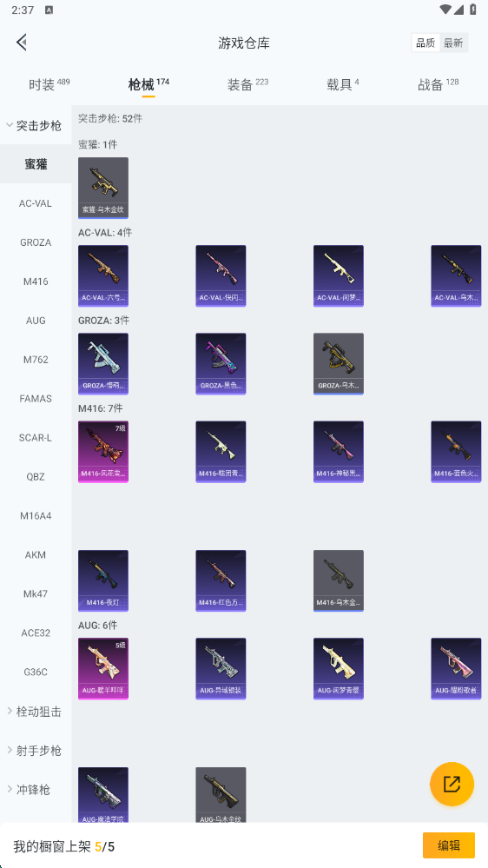Open the 蜜獾-乌木金纹 weapon skin
488x868 pixels.
103,188
